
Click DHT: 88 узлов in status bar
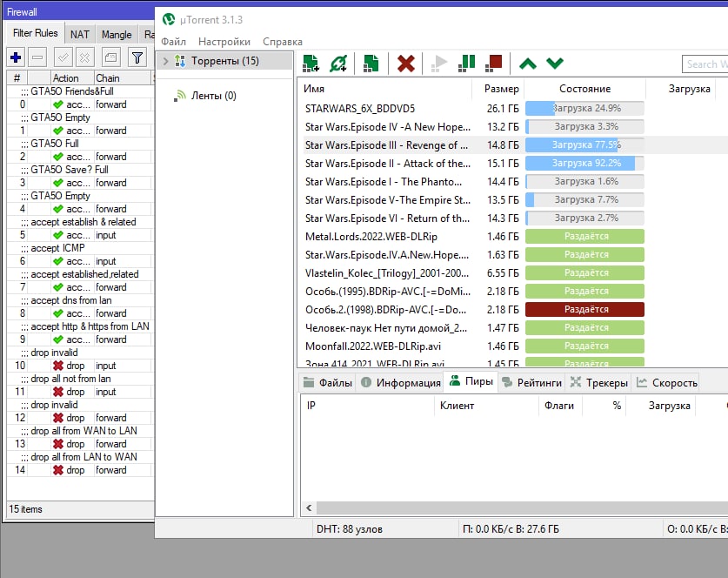pos(349,529)
